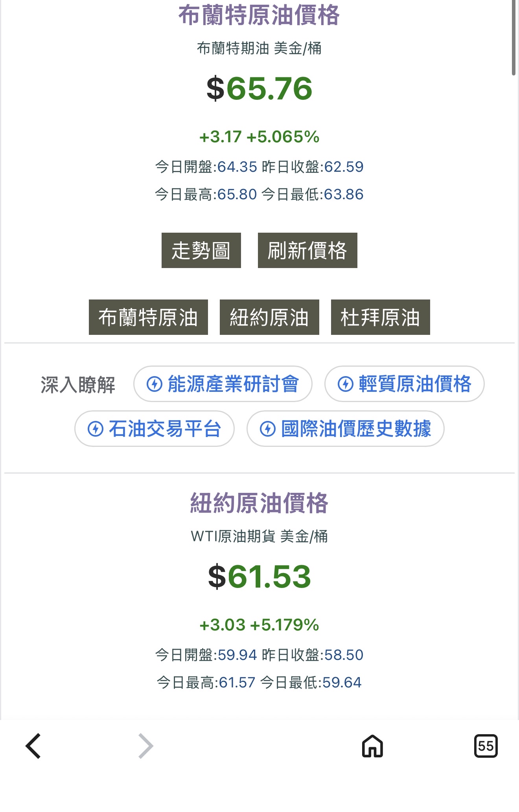Tap lightning icon beside 輕質原油價格
Screen dimensions: 519x812
tap(346, 384)
